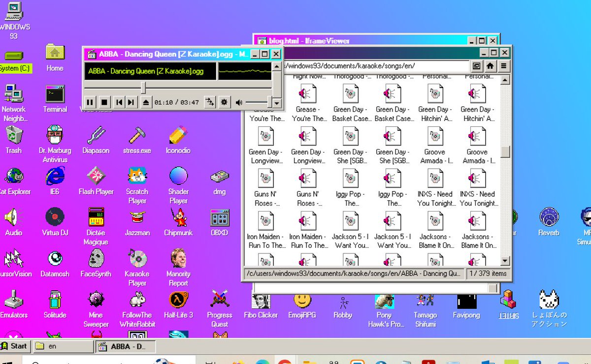Select the CD-icon Groove Armada file
The image size is (591, 364).
coord(435,146)
